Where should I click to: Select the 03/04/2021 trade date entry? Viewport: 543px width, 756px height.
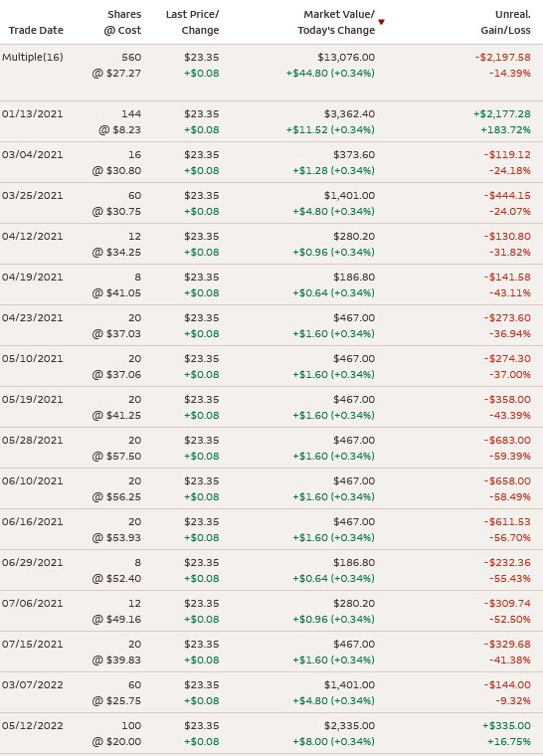(x=32, y=155)
